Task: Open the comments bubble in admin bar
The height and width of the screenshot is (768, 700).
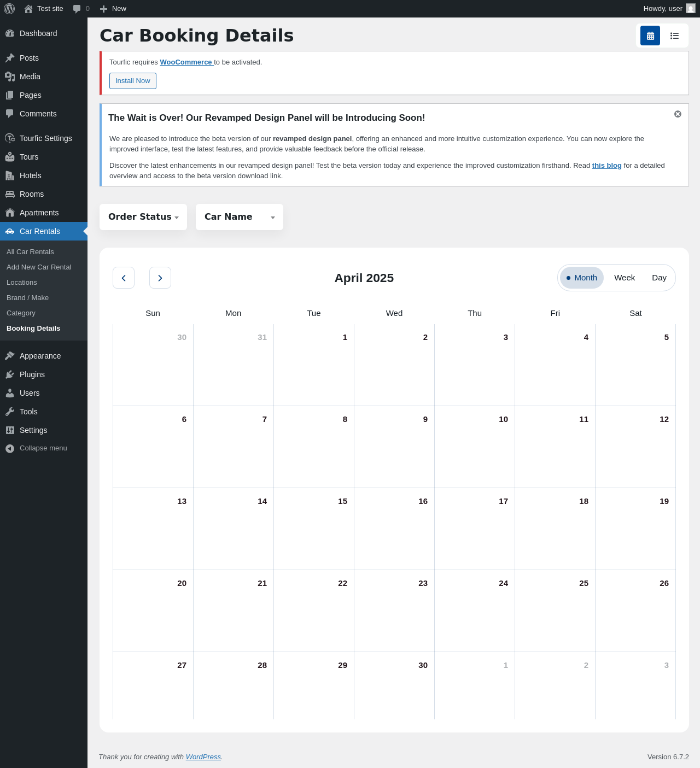Action: (x=81, y=9)
